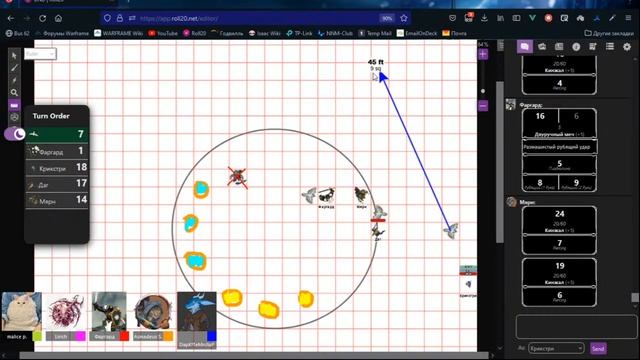Toggle the dark mode moon switch
This screenshot has width=640, height=360.
pyautogui.click(x=15, y=134)
